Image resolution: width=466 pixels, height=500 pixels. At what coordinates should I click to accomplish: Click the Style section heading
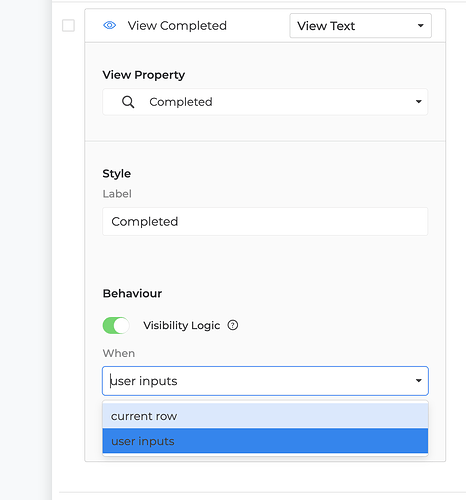pyautogui.click(x=117, y=174)
